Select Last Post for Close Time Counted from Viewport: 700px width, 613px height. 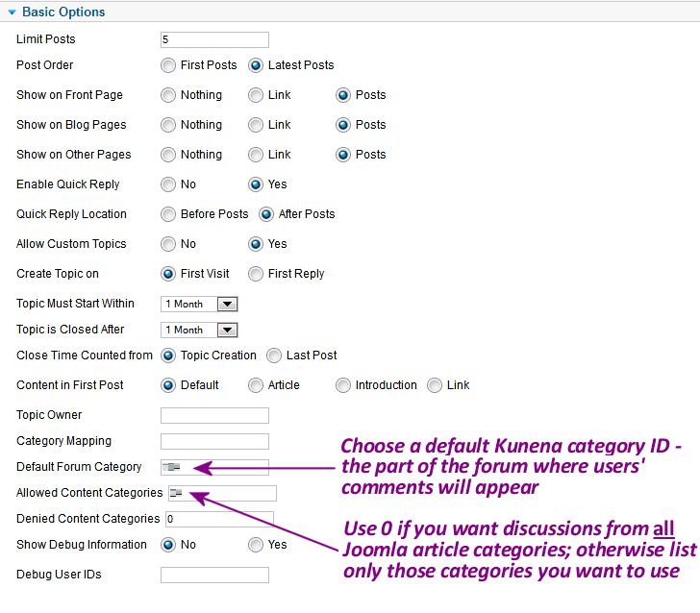[x=274, y=356]
